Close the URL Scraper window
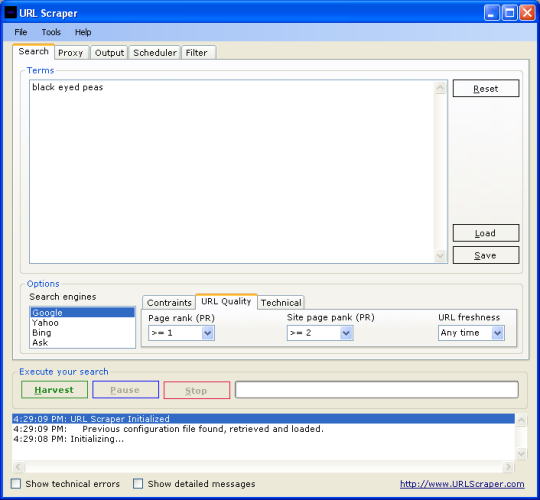540x500 pixels. click(x=527, y=13)
